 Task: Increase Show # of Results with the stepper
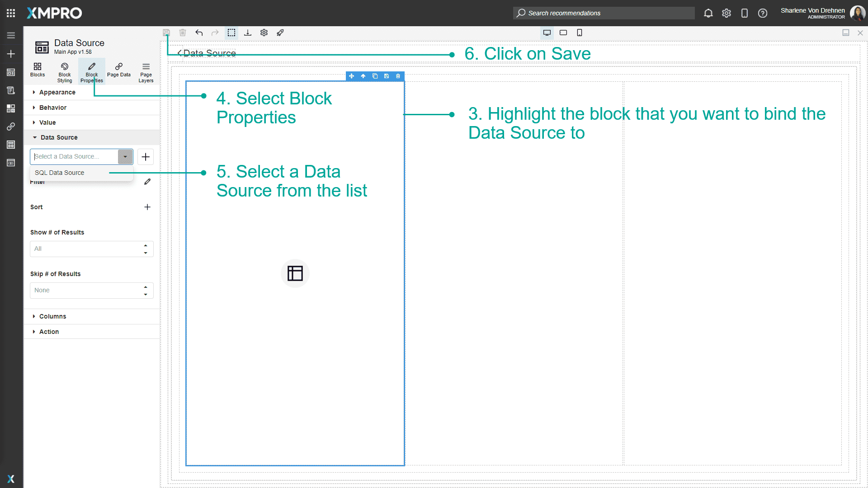pos(145,245)
